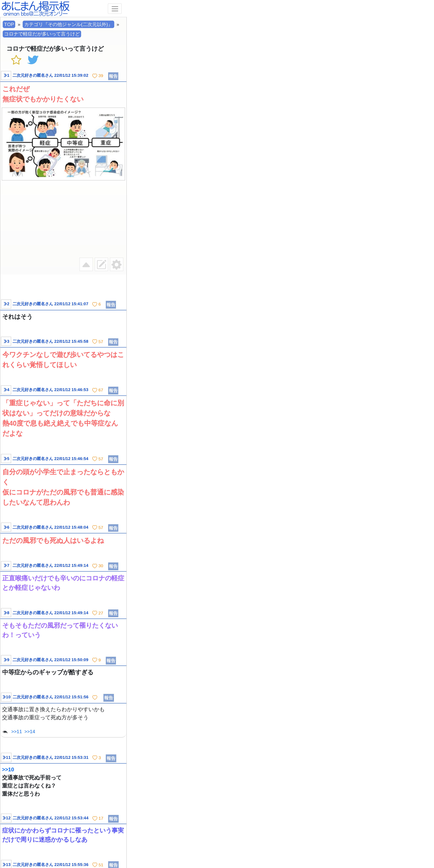This screenshot has height=868, width=434.
Task: Click the >>5 post number anchor
Action: pyautogui.click(x=6, y=459)
